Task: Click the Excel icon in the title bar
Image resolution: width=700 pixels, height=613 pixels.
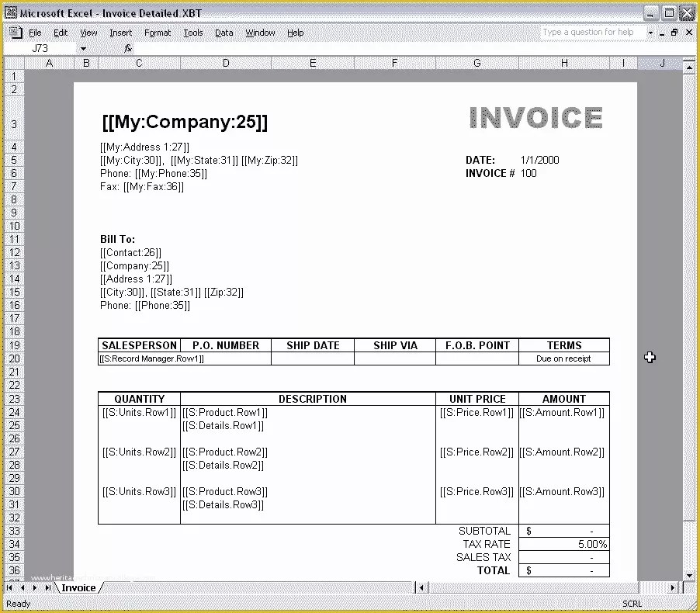Action: (x=9, y=12)
